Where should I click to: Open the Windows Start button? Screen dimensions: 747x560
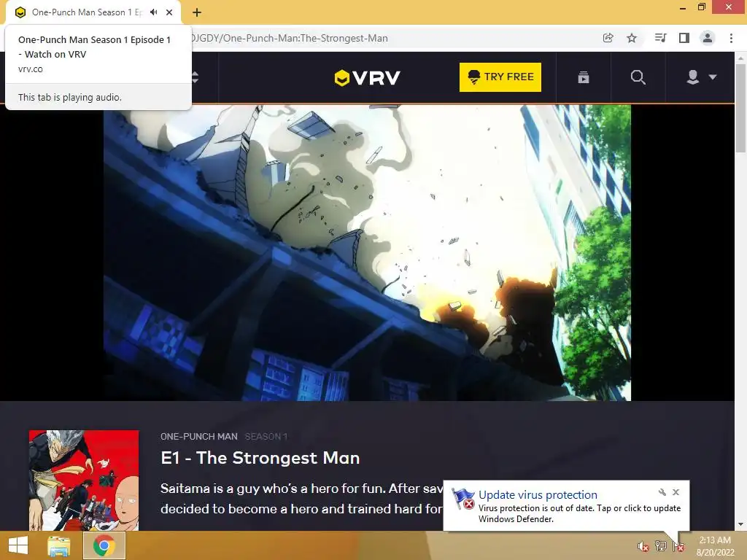(18, 545)
